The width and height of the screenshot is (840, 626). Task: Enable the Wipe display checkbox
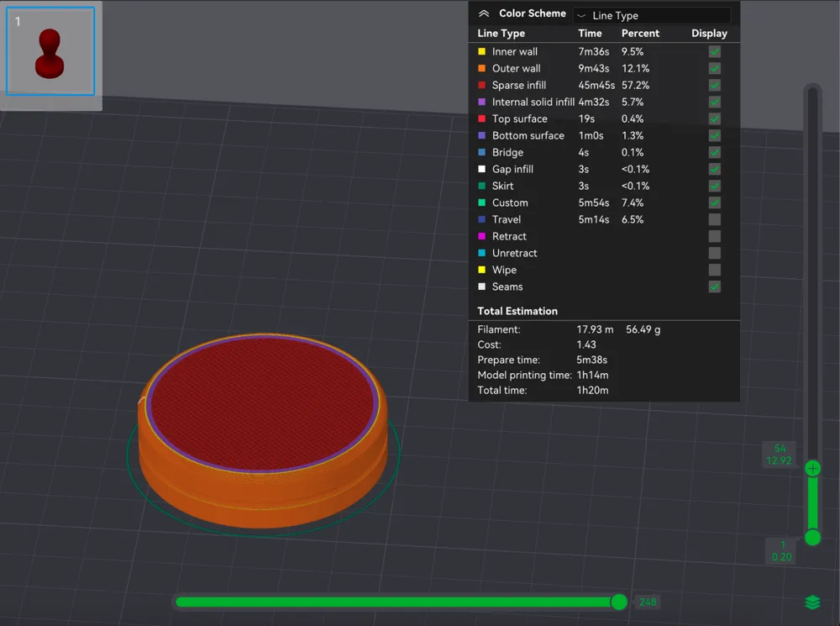click(x=714, y=270)
